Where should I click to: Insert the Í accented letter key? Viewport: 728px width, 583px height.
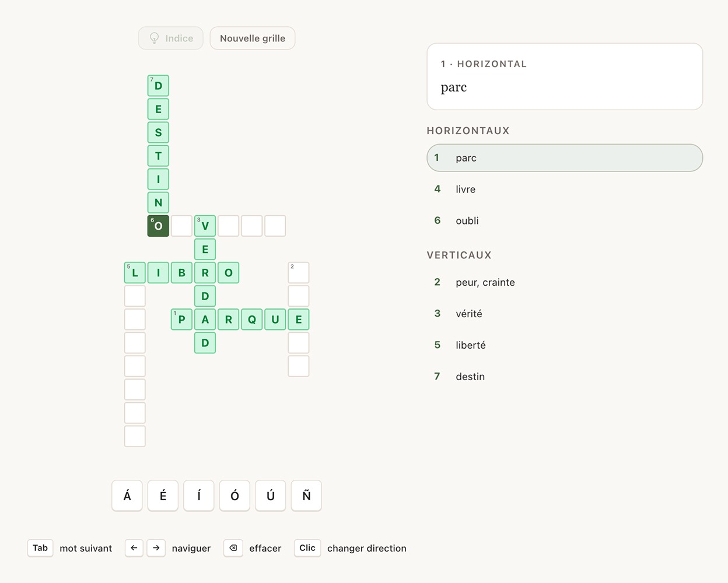click(x=199, y=496)
